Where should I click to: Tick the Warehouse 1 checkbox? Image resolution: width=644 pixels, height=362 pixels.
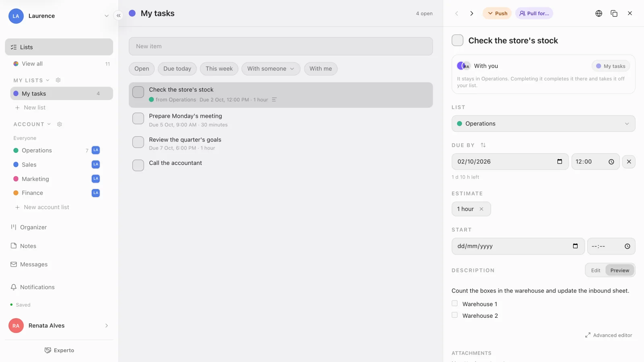point(455,303)
